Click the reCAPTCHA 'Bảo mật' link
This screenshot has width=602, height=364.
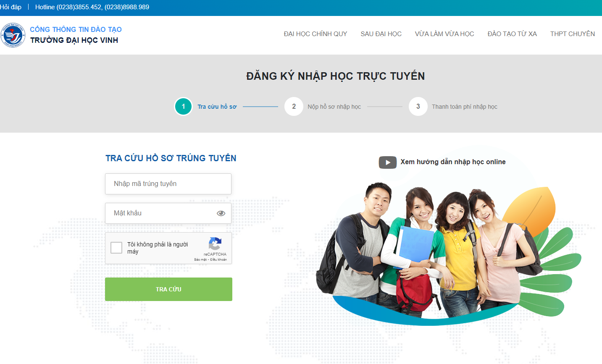point(200,260)
